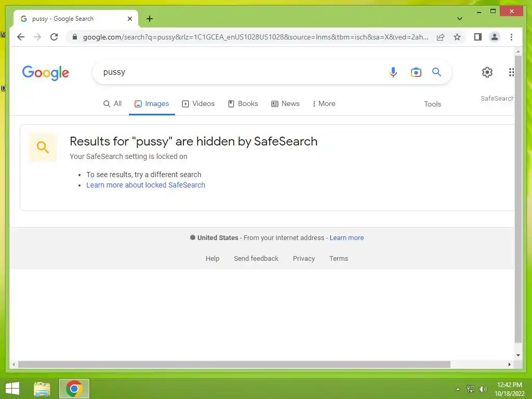Image resolution: width=532 pixels, height=399 pixels.
Task: Click the blue magnifier search button
Action: coord(436,72)
